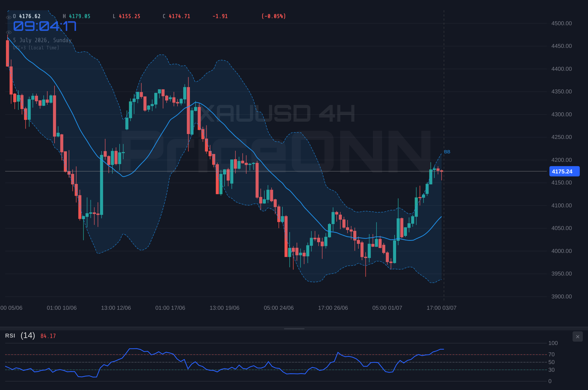This screenshot has width=588, height=390.
Task: Click the RSI 50 level label
Action: tap(551, 362)
